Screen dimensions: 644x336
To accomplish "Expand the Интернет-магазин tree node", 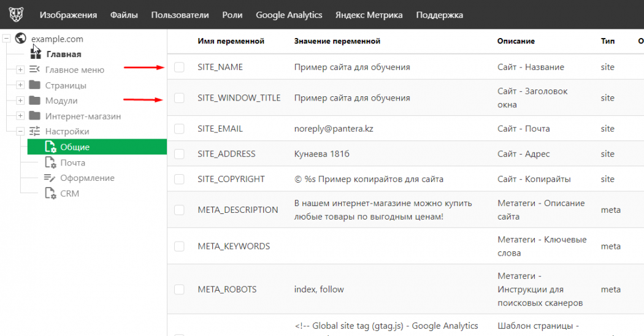I will click(x=20, y=116).
